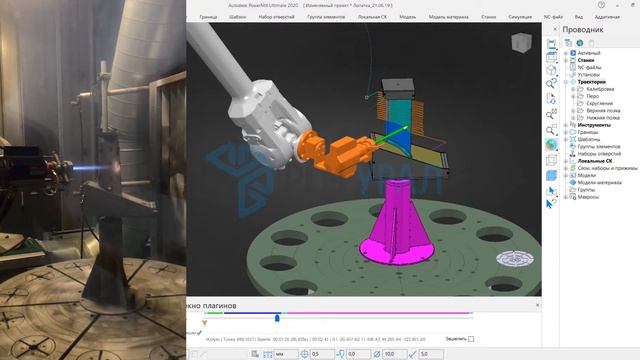The width and height of the screenshot is (640, 360).
Task: Click the help question-mark icon in title bar
Action: pyautogui.click(x=601, y=5)
